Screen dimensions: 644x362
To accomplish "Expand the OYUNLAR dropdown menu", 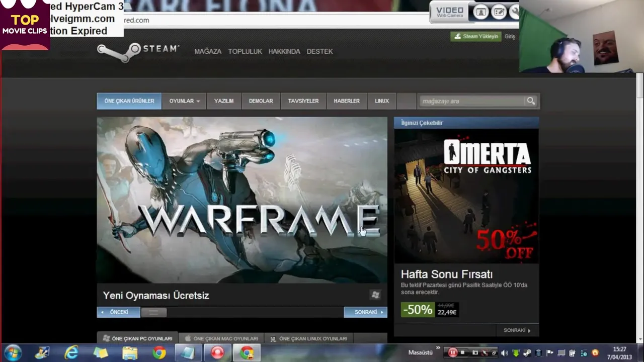I will point(184,101).
